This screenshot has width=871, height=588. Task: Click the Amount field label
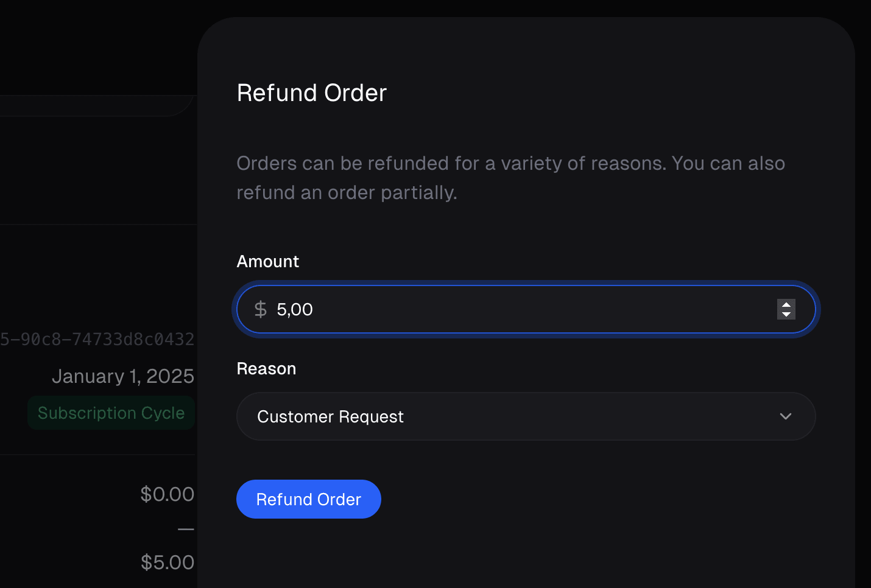click(x=268, y=262)
